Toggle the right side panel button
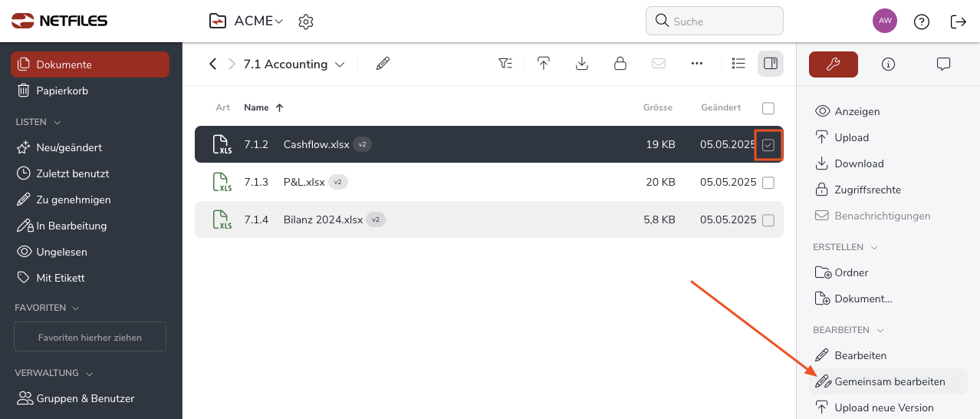 tap(771, 64)
